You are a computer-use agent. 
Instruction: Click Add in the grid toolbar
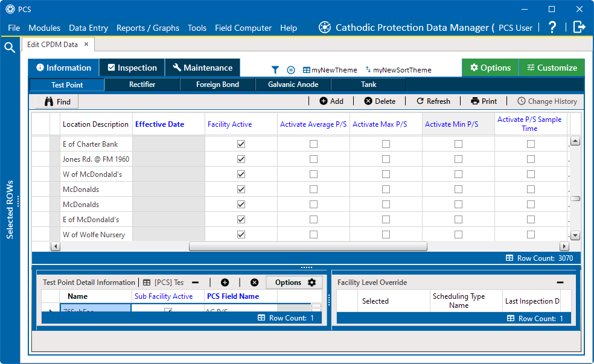[x=331, y=101]
